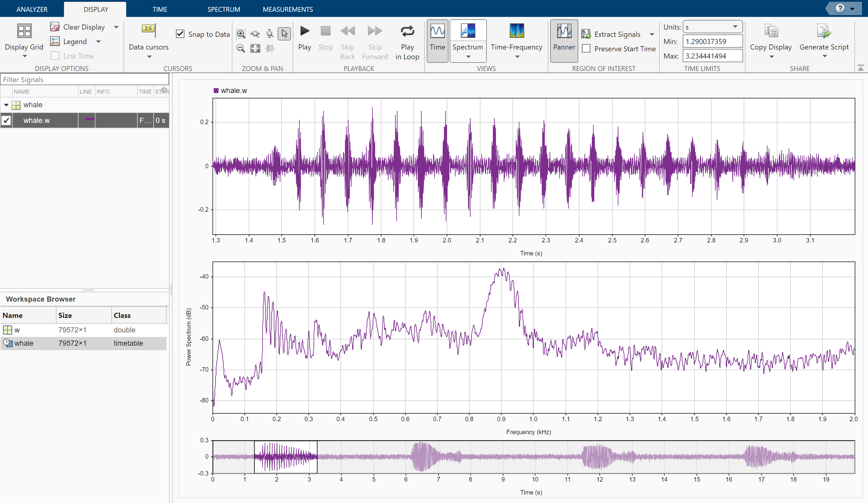Click the Filter Signals search field
The image size is (868, 503).
[x=85, y=80]
